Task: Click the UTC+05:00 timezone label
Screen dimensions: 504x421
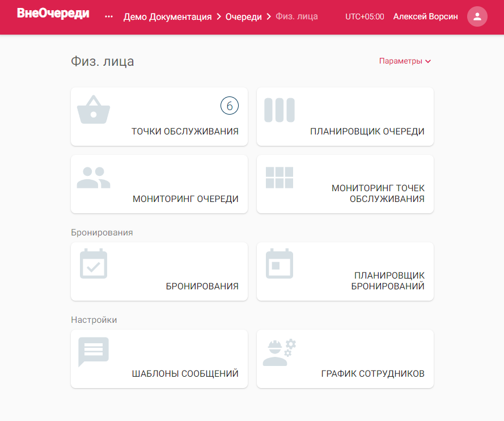Action: (365, 16)
